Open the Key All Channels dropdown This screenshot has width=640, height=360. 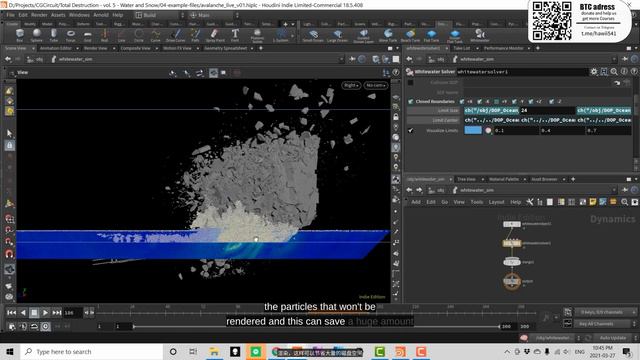tap(603, 324)
